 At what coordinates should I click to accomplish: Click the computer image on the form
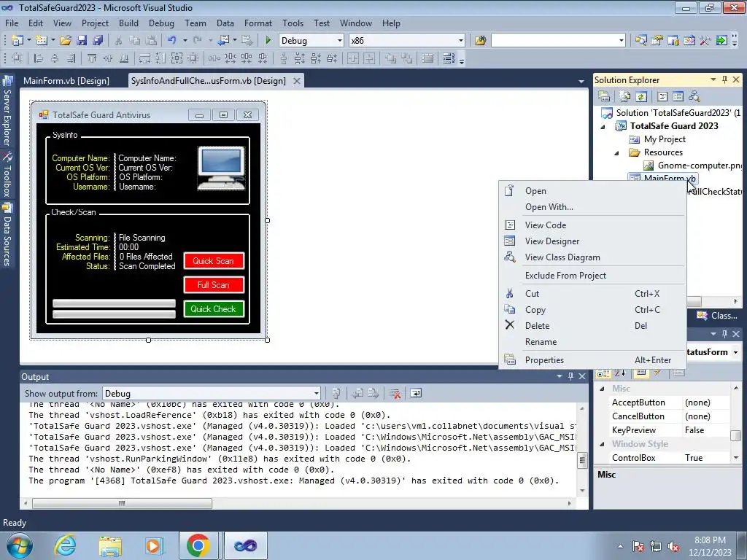[222, 168]
